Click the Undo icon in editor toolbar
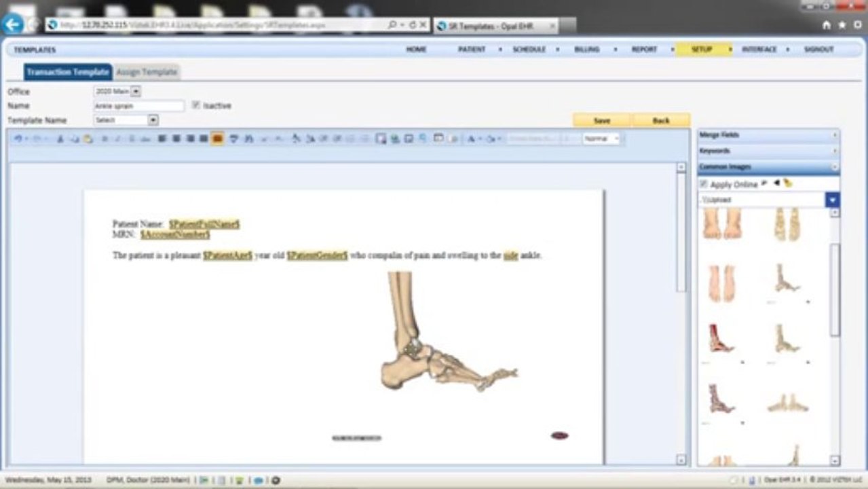This screenshot has height=489, width=868. tap(18, 139)
